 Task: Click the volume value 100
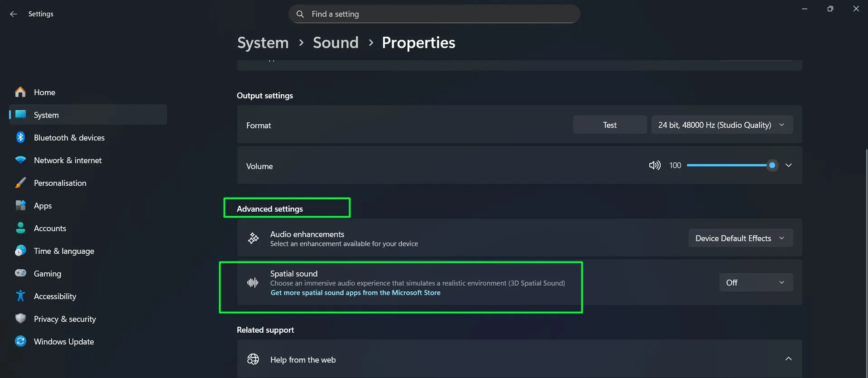click(x=675, y=165)
